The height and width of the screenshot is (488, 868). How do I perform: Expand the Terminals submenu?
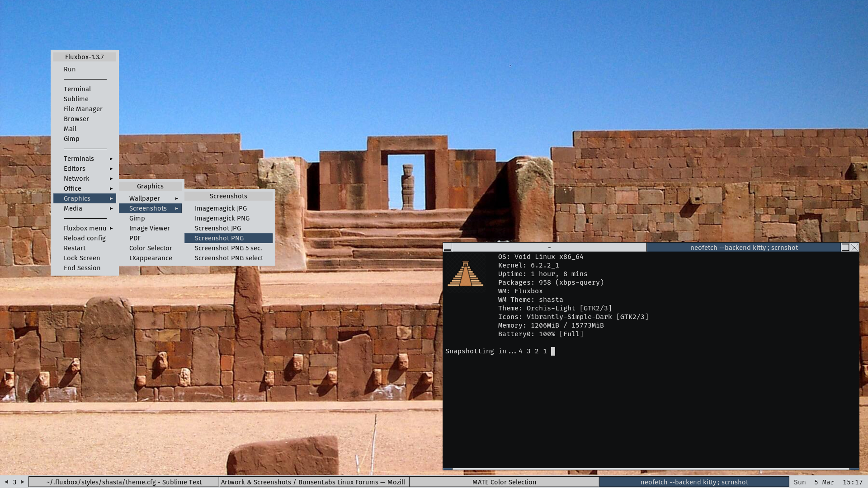pos(85,159)
